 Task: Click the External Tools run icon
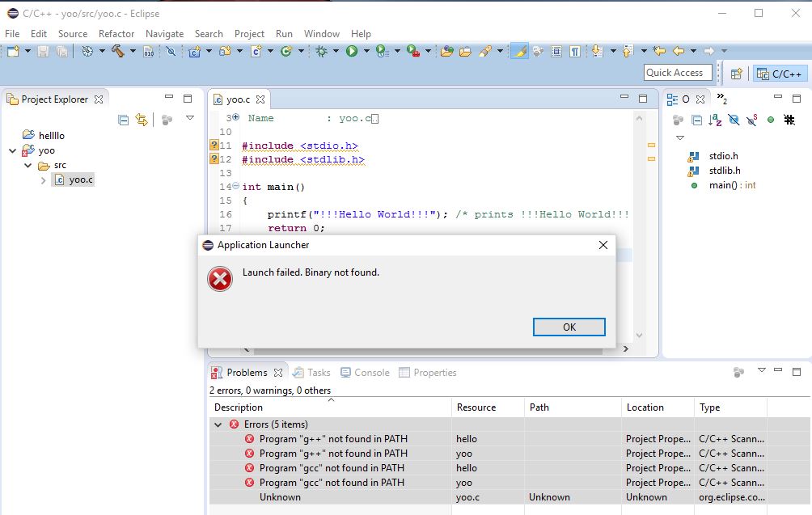click(412, 51)
